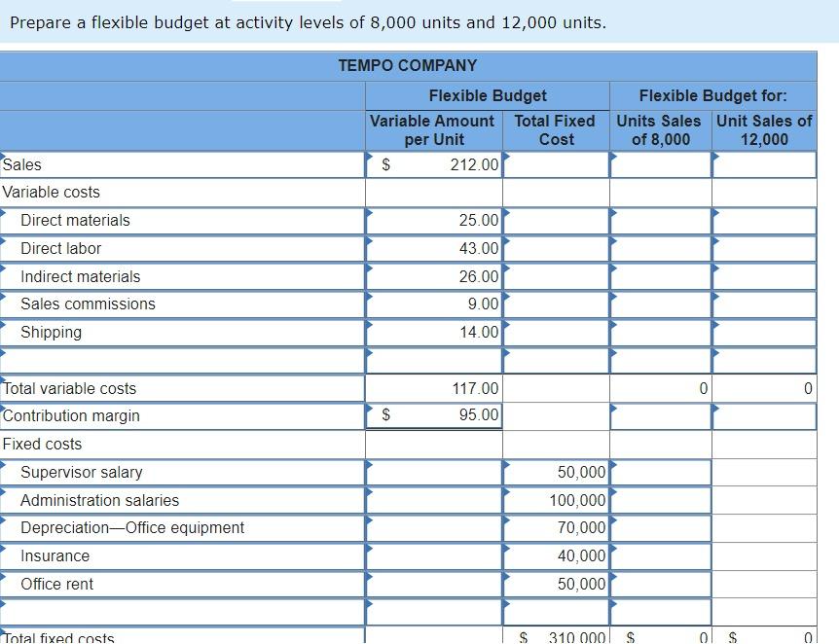Click Insurance cell for 8,000 units
The width and height of the screenshot is (839, 644).
[660, 556]
